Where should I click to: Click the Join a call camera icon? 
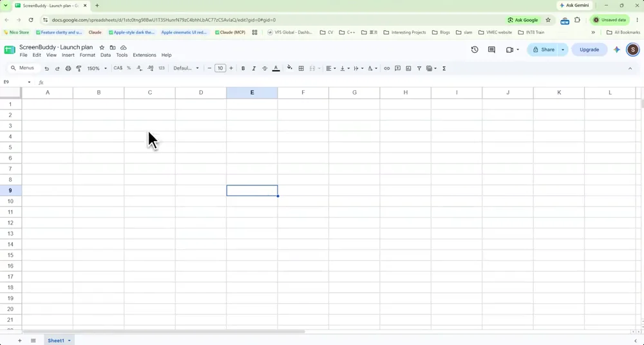tap(509, 50)
